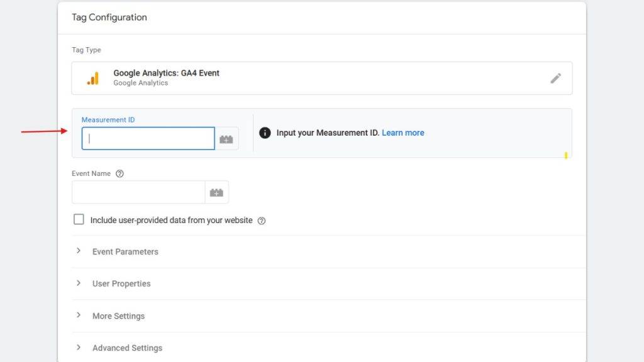
Task: Click inside the Event Name input field
Action: point(138,192)
